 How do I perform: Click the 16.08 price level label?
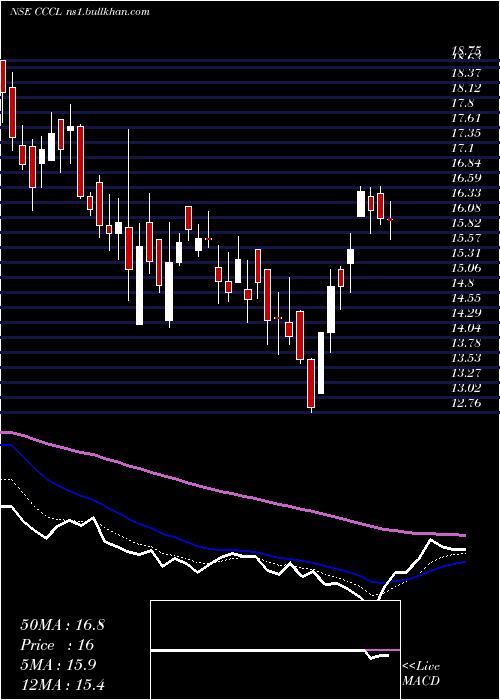[x=467, y=208]
